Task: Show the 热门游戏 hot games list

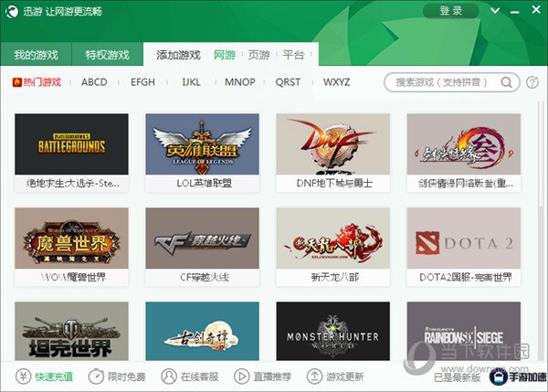Action: (37, 82)
